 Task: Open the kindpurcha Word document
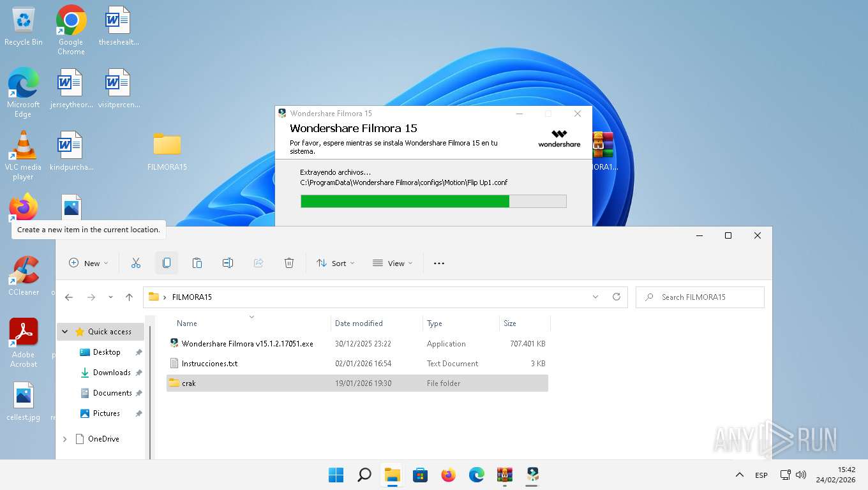[x=71, y=152]
